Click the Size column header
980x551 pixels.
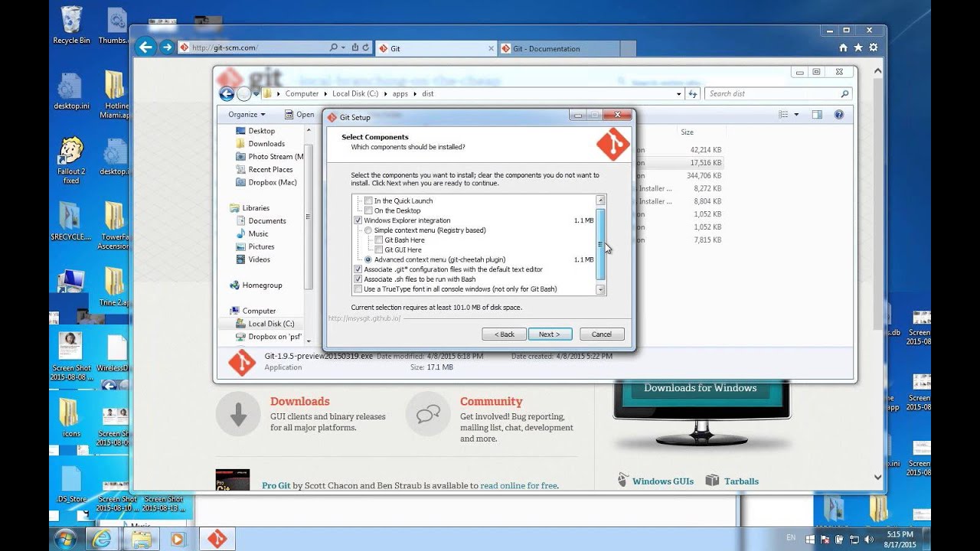(688, 132)
